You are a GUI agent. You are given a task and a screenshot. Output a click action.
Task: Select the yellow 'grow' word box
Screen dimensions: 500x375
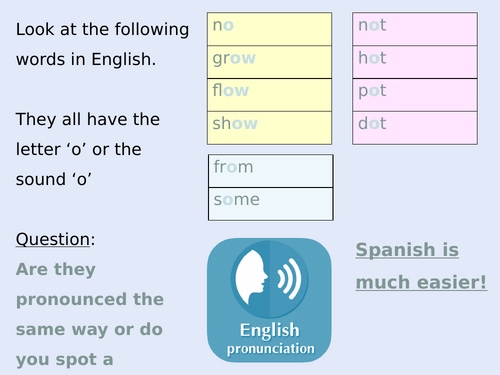pos(269,62)
